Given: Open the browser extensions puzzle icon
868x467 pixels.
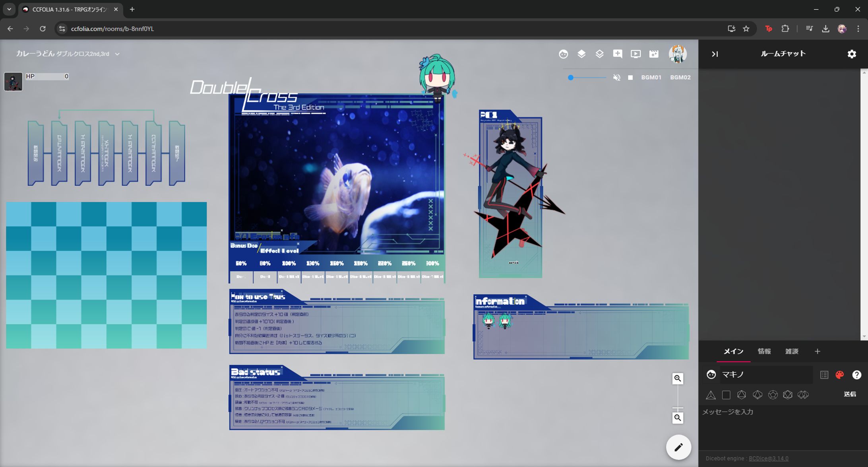Looking at the screenshot, I should point(785,29).
